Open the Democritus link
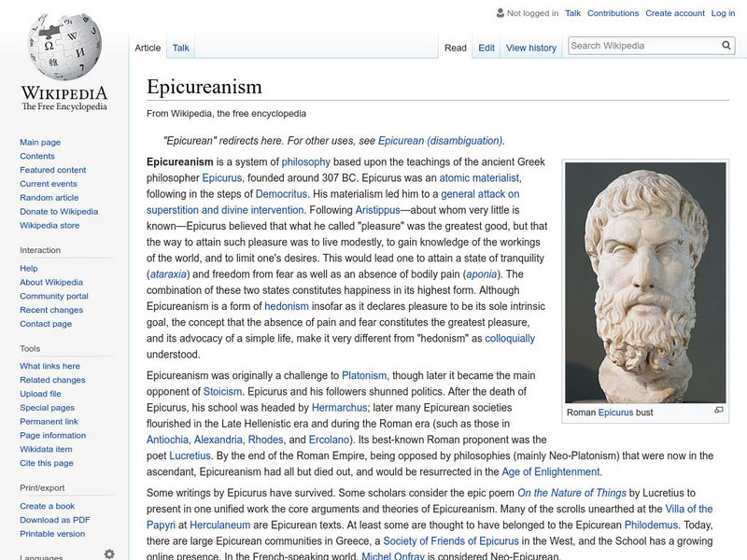The height and width of the screenshot is (560, 747). (x=282, y=194)
